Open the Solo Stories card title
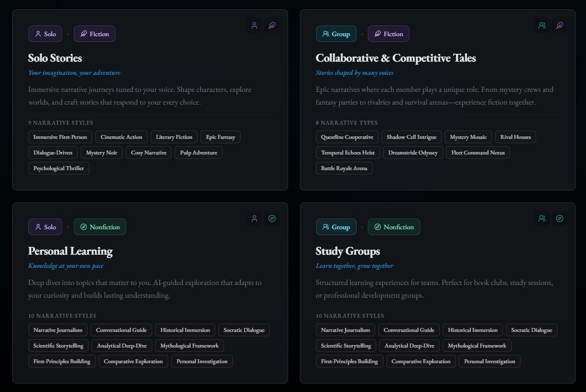 pyautogui.click(x=55, y=58)
